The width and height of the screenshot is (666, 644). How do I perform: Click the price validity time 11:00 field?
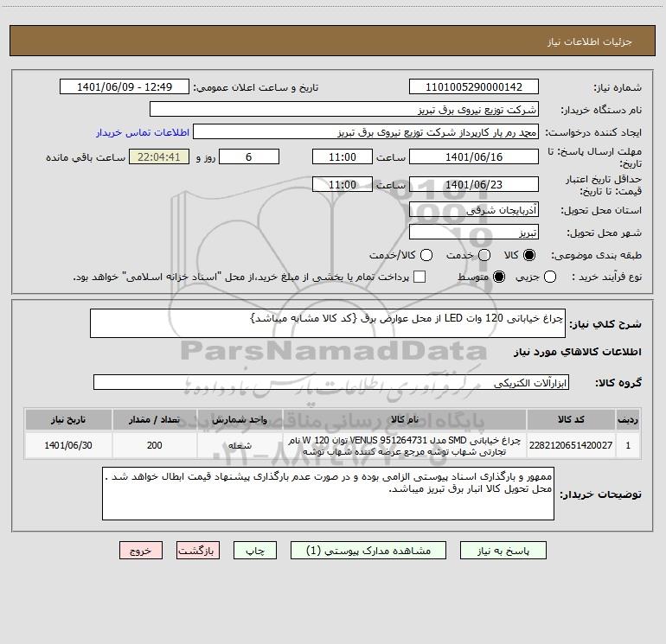click(343, 184)
